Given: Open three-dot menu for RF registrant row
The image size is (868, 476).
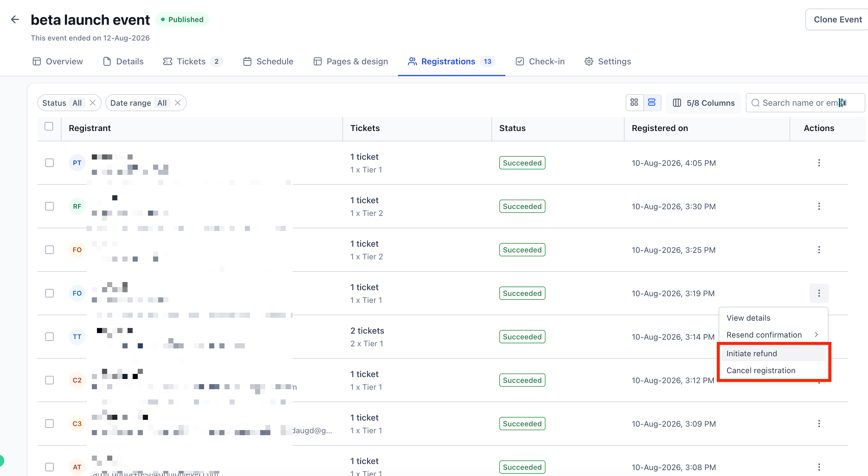Looking at the screenshot, I should coord(819,206).
